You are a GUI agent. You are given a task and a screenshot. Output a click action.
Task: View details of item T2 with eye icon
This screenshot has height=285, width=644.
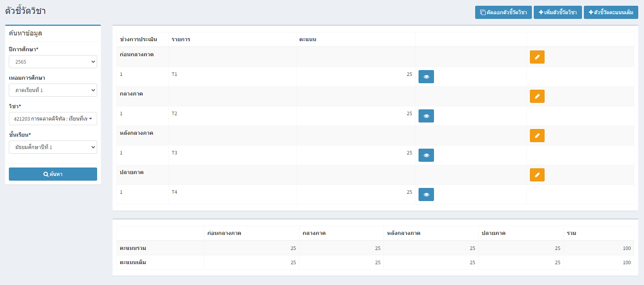point(426,116)
